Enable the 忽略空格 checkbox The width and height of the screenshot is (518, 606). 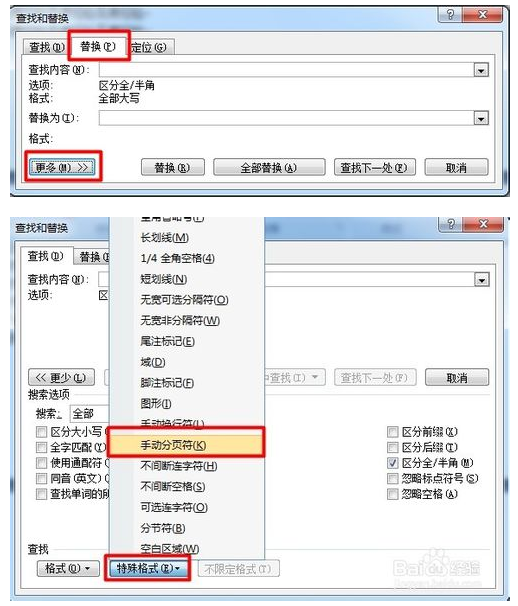click(392, 494)
